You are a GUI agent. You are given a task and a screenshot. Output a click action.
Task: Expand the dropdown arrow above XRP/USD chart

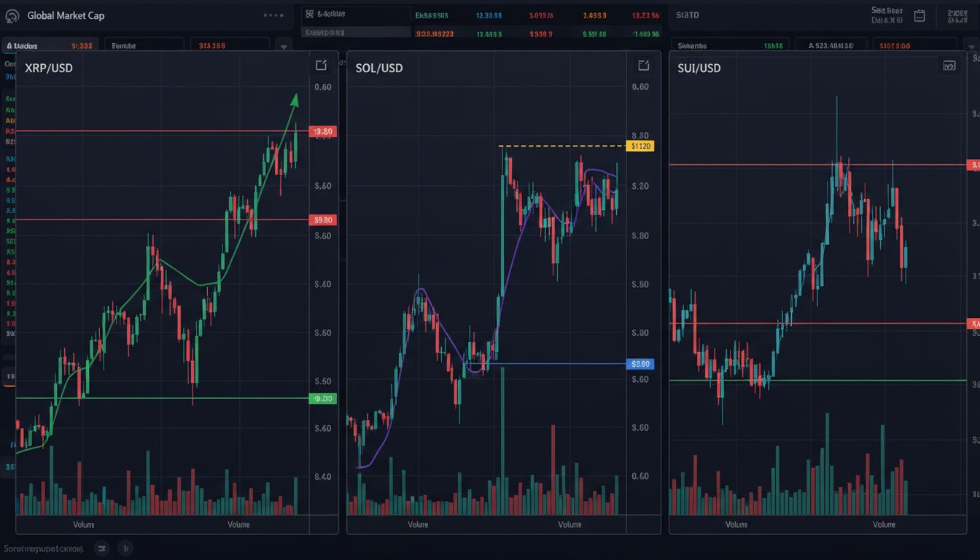point(284,47)
